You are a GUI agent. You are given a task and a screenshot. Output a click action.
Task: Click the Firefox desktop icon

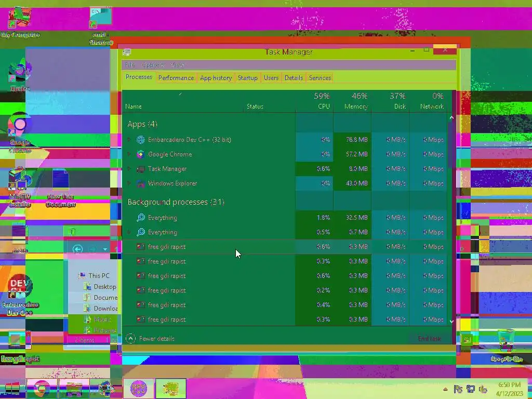[x=20, y=75]
